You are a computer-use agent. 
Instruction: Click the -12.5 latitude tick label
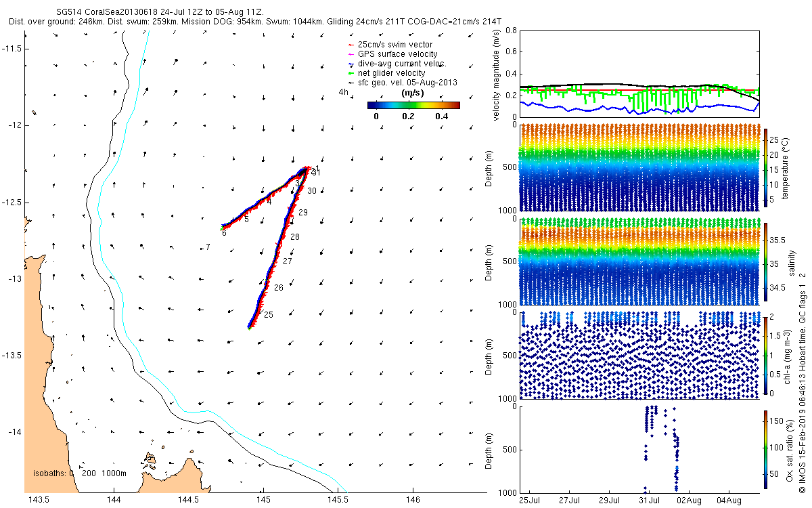pos(14,203)
